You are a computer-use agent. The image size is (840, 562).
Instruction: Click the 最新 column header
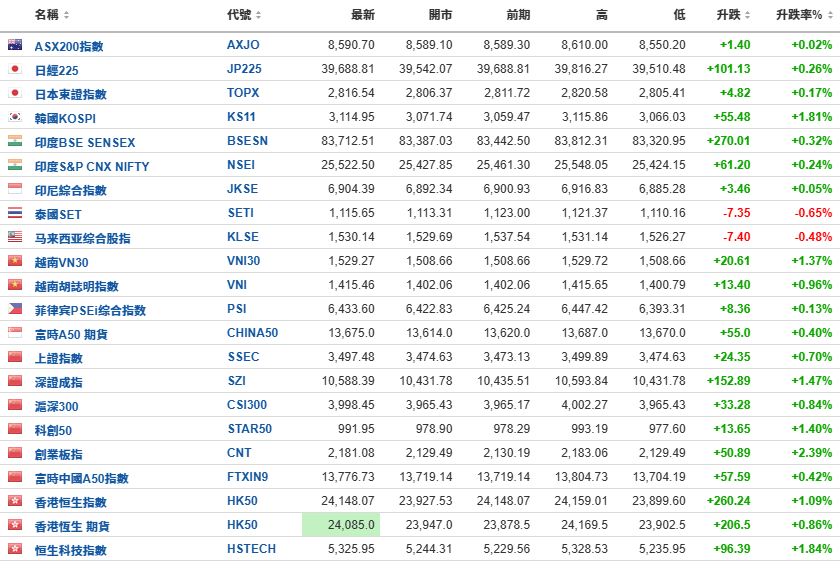363,15
